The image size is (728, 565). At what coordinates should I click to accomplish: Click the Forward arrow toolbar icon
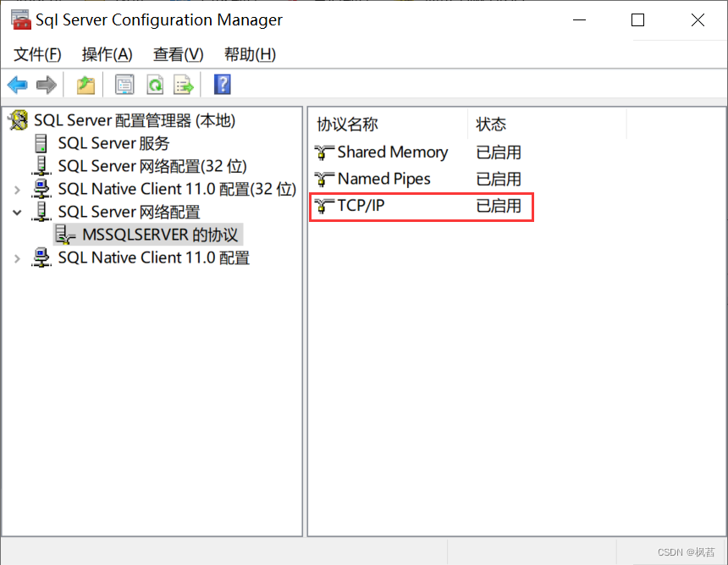pos(46,85)
